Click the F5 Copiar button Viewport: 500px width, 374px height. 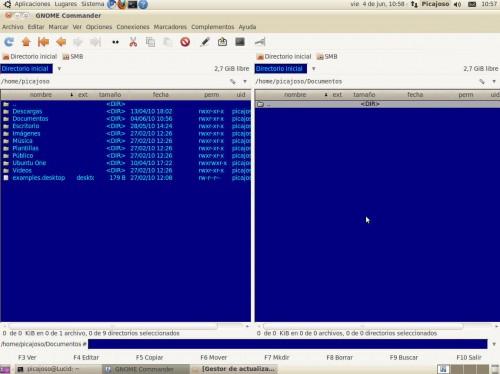point(149,358)
